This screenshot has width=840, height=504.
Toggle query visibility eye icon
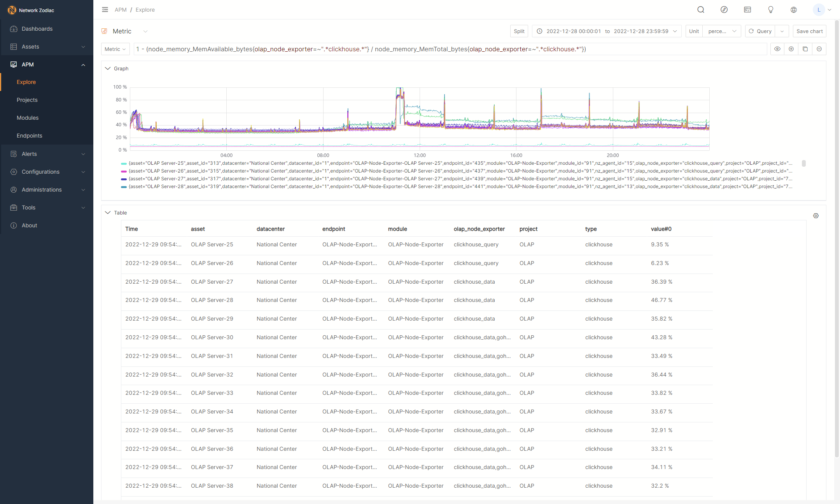(777, 49)
